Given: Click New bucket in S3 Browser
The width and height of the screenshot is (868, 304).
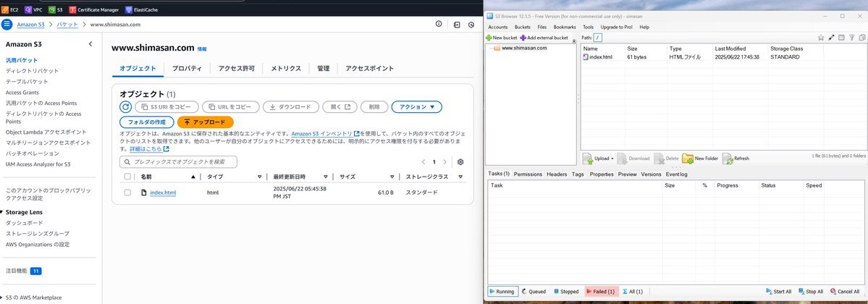Looking at the screenshot, I should click(502, 38).
